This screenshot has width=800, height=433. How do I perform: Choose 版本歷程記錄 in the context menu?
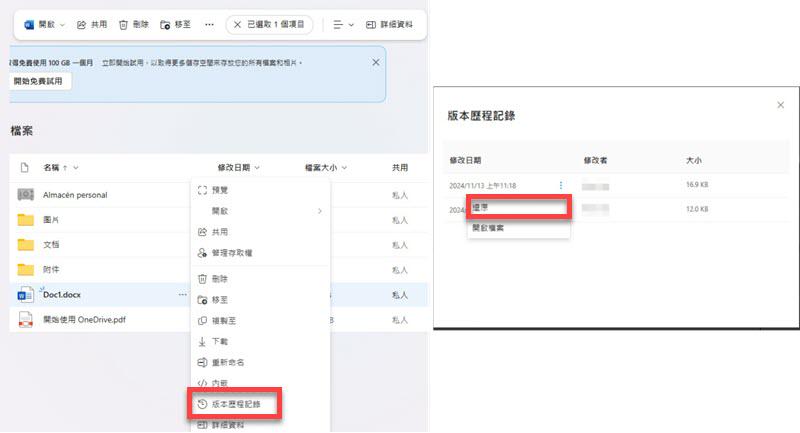[x=235, y=404]
